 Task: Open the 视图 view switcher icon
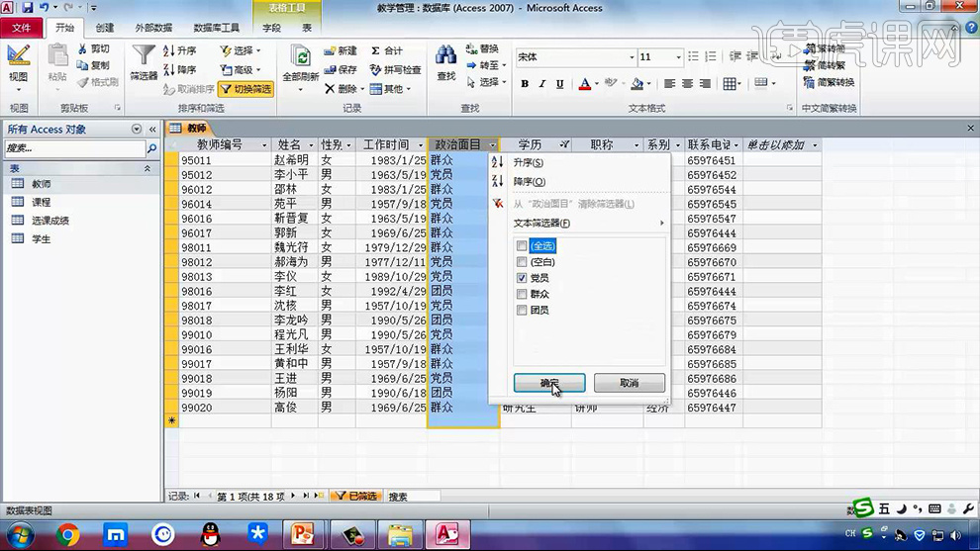click(18, 56)
